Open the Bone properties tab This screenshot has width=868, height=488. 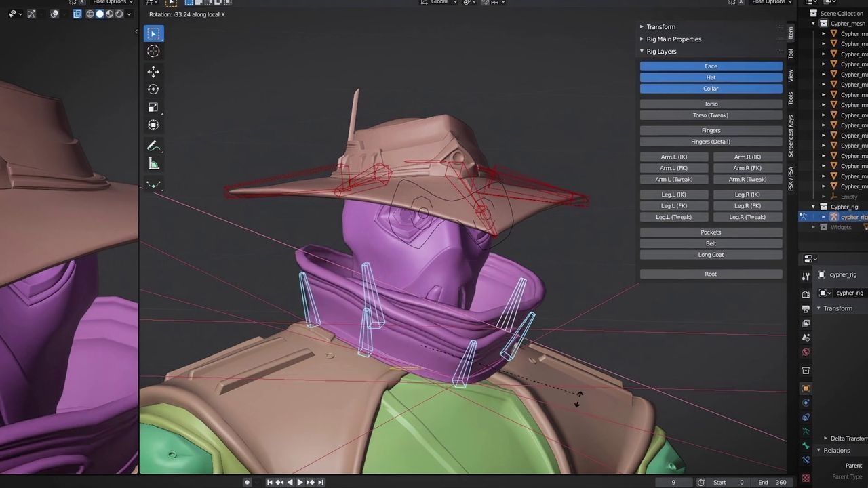806,445
